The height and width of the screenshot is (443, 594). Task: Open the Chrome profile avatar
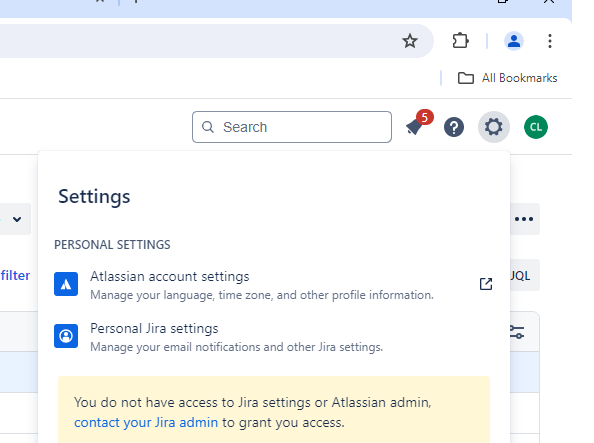514,41
